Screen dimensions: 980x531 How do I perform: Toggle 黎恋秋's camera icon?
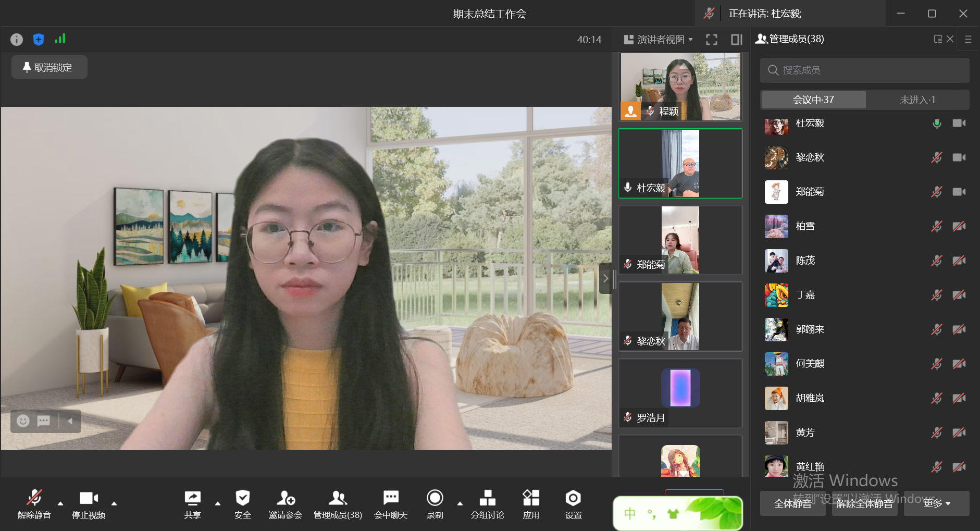[x=959, y=157]
